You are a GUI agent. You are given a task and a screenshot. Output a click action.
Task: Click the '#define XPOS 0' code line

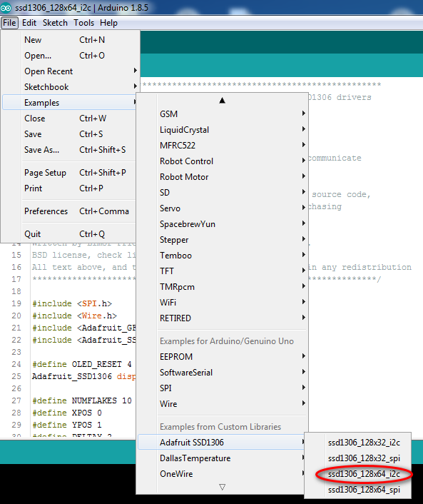[x=67, y=413]
